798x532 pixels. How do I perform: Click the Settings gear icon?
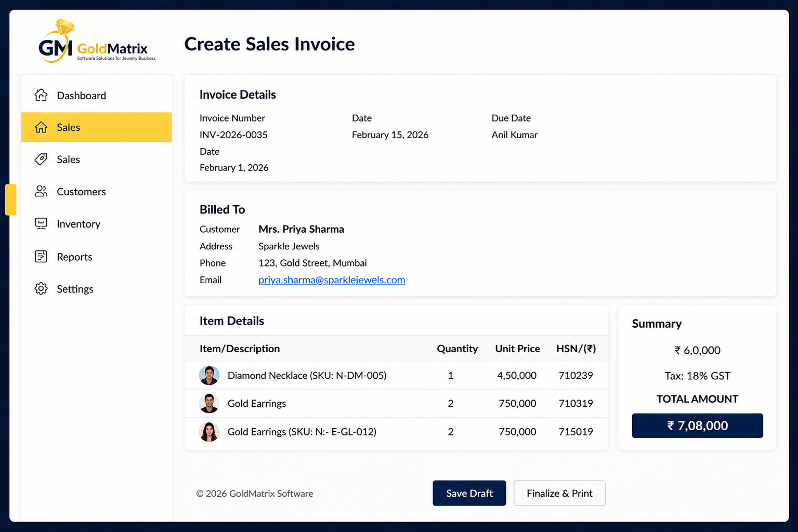pos(41,288)
